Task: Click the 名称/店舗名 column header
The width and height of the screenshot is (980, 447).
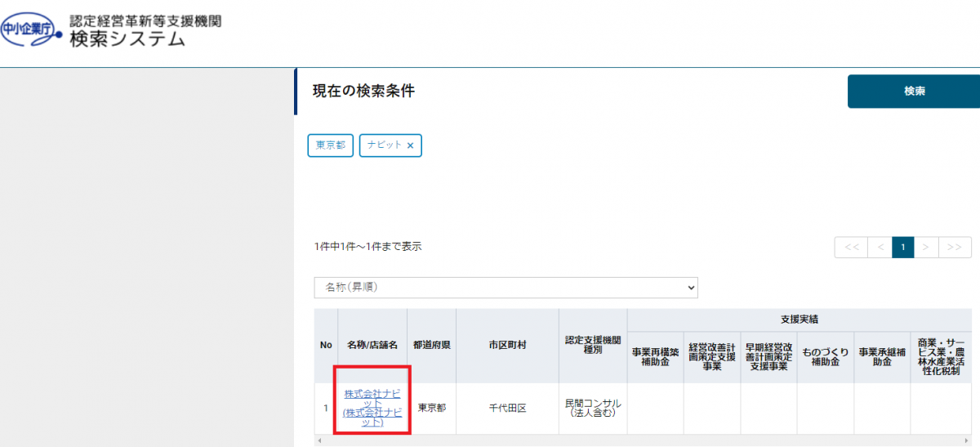Action: coord(372,346)
